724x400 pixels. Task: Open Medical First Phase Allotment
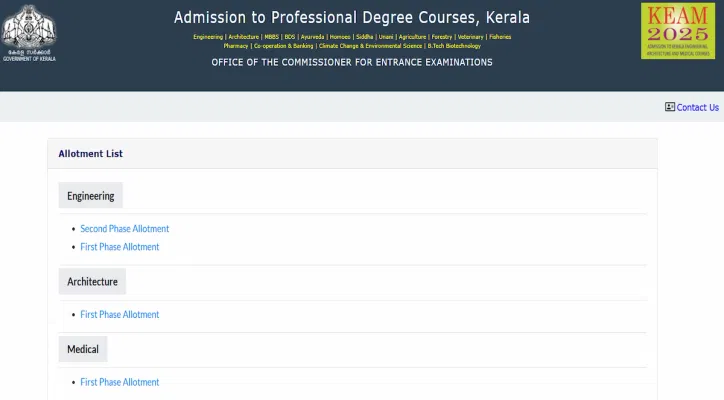120,382
